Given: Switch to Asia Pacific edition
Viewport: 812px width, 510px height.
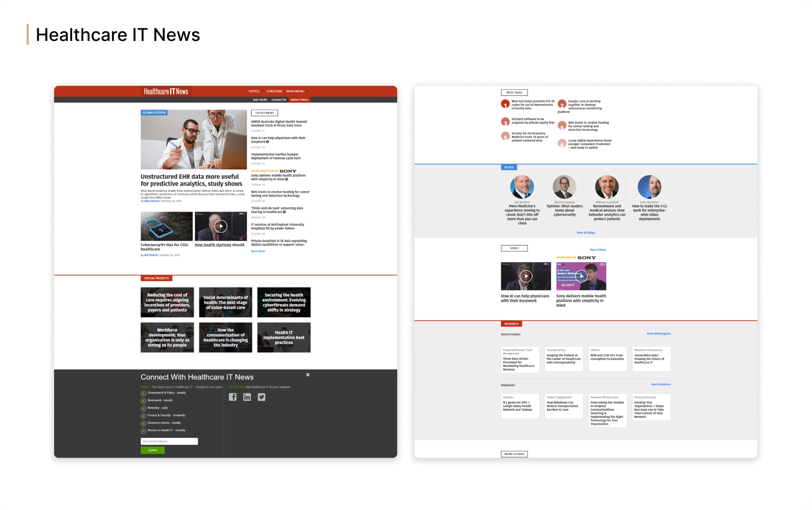Looking at the screenshot, I should coord(260,100).
